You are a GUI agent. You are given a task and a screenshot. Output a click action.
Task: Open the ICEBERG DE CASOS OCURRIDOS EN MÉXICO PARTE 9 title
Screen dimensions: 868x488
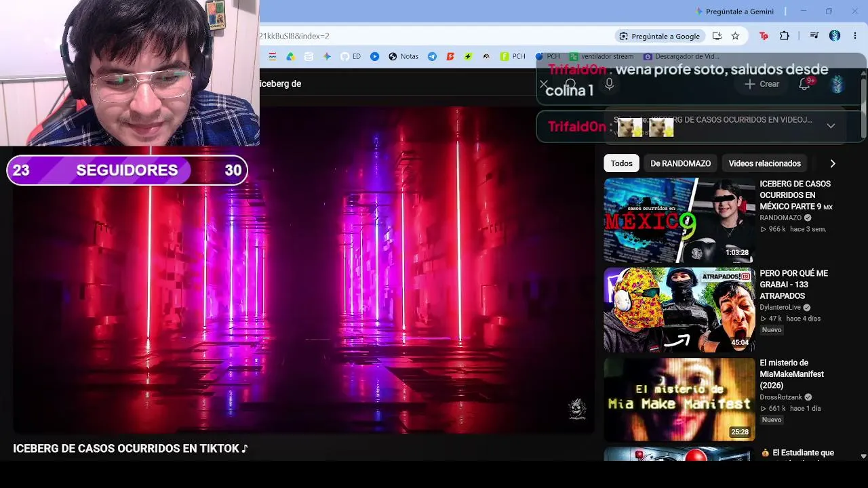tap(795, 195)
